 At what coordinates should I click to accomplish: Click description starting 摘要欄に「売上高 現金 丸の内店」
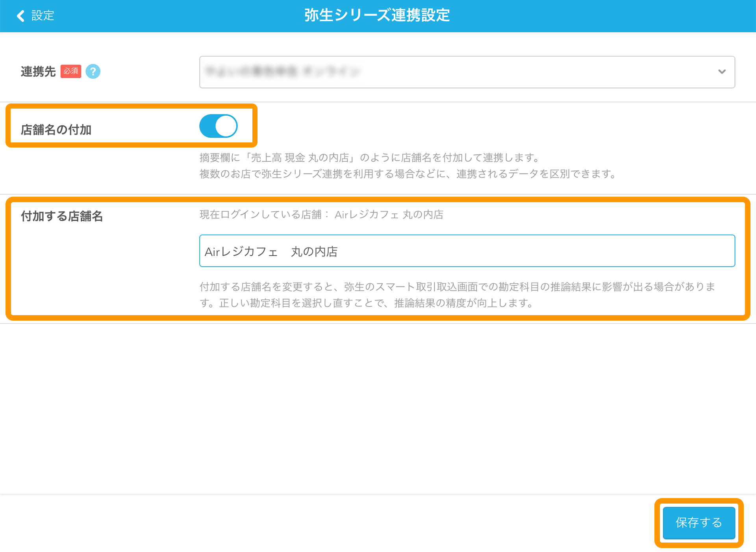[369, 158]
